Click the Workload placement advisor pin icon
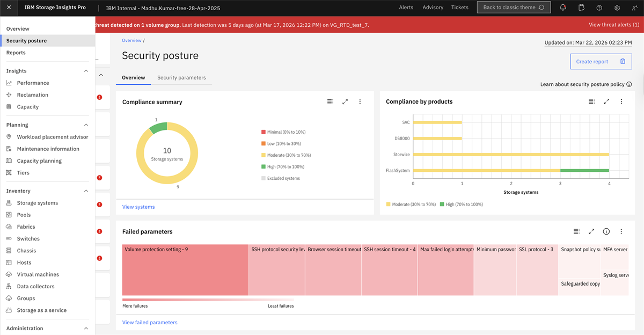This screenshot has height=335, width=644. pyautogui.click(x=9, y=137)
